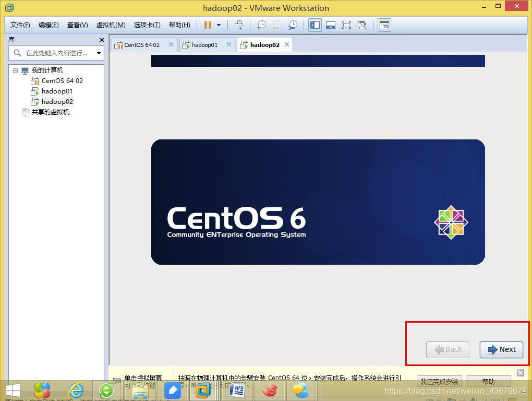The width and height of the screenshot is (532, 401).
Task: Close the hadoop01 tab
Action: click(x=229, y=44)
